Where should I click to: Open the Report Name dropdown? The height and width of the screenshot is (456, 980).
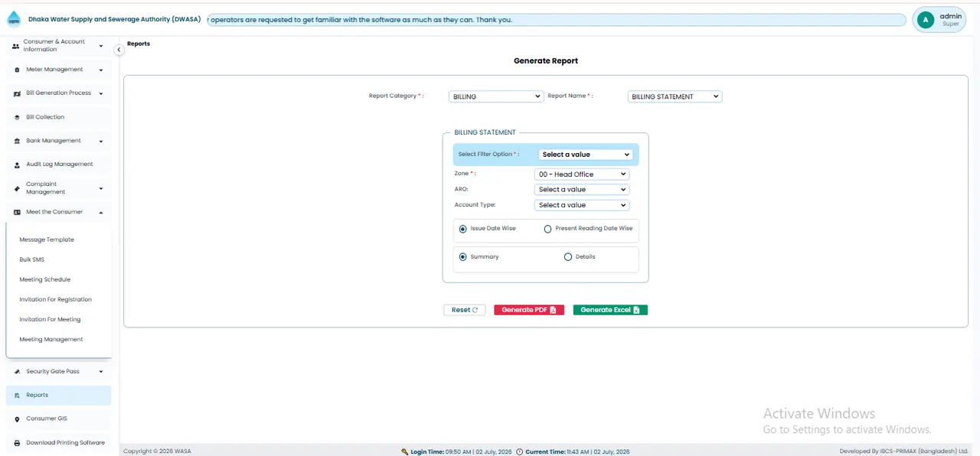point(675,96)
